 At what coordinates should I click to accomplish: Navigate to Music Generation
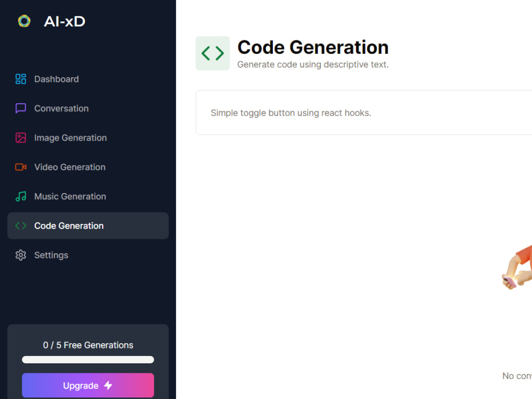(x=88, y=196)
